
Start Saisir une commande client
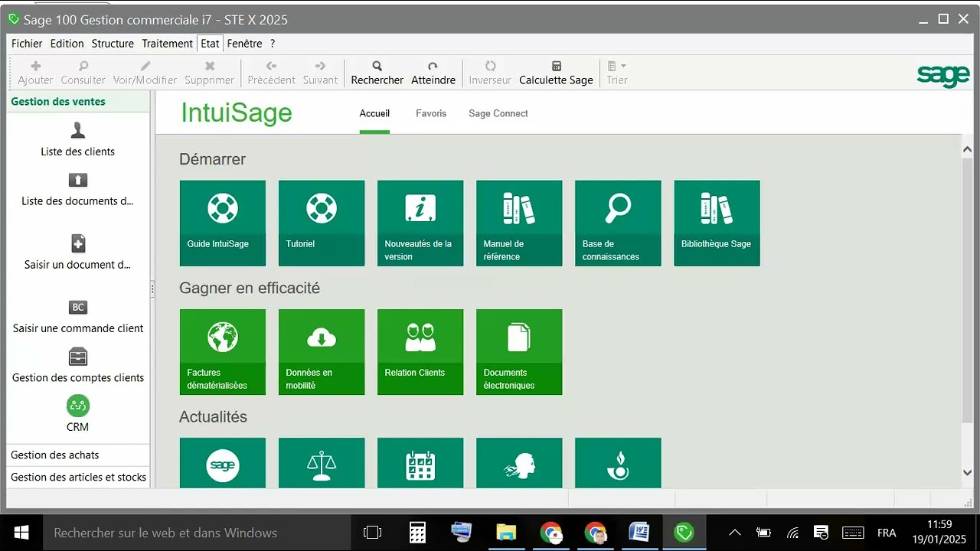tap(78, 317)
